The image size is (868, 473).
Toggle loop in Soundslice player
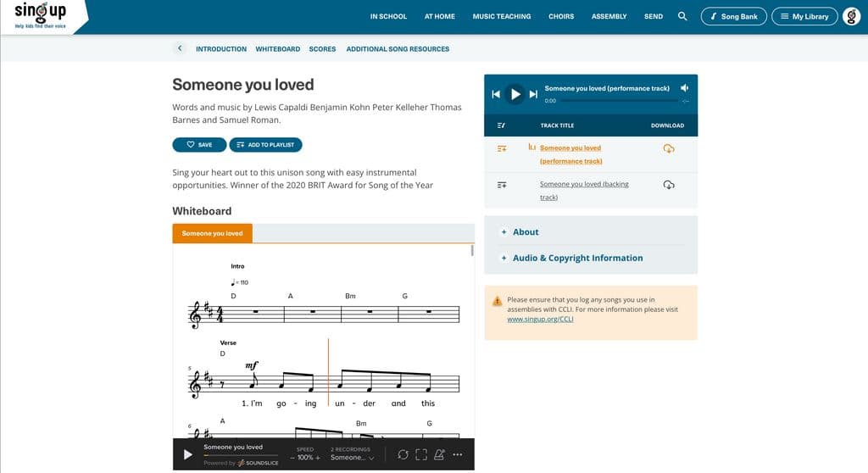(x=403, y=454)
